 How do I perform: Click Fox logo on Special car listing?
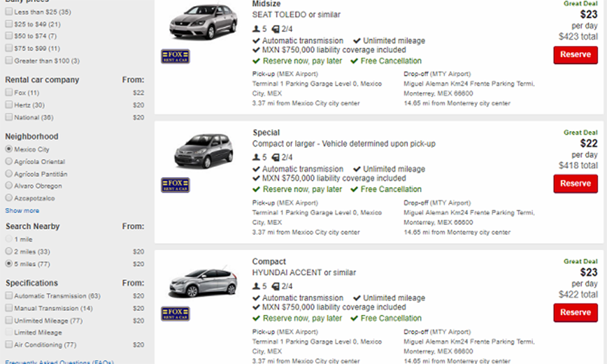click(x=175, y=185)
